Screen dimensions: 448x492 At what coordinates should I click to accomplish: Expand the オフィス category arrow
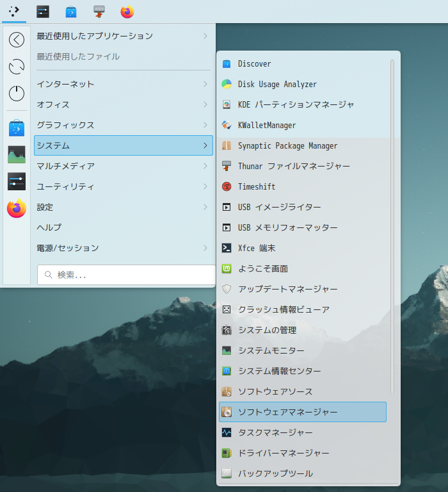tap(205, 104)
